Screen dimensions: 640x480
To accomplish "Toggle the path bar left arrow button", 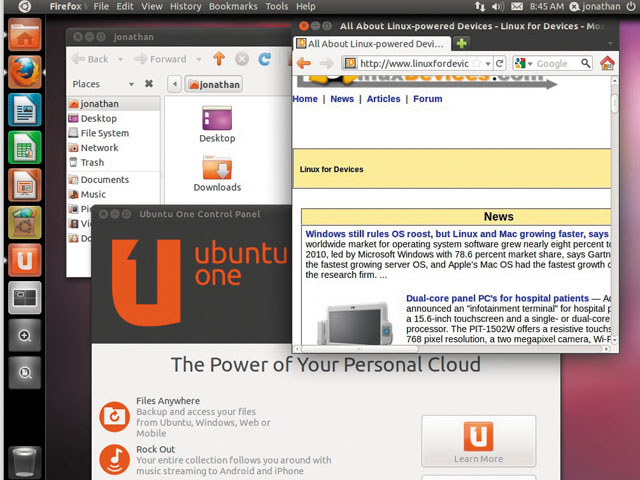I will [175, 84].
